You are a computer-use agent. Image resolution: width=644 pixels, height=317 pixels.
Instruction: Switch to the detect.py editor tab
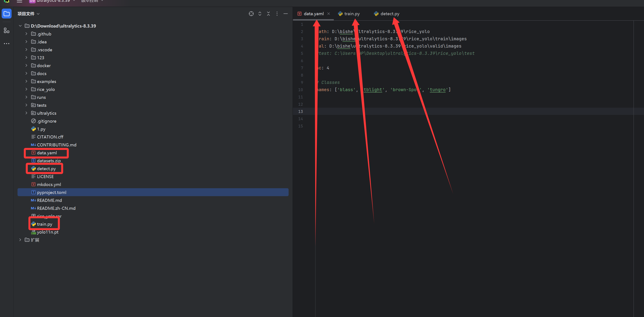pyautogui.click(x=389, y=14)
